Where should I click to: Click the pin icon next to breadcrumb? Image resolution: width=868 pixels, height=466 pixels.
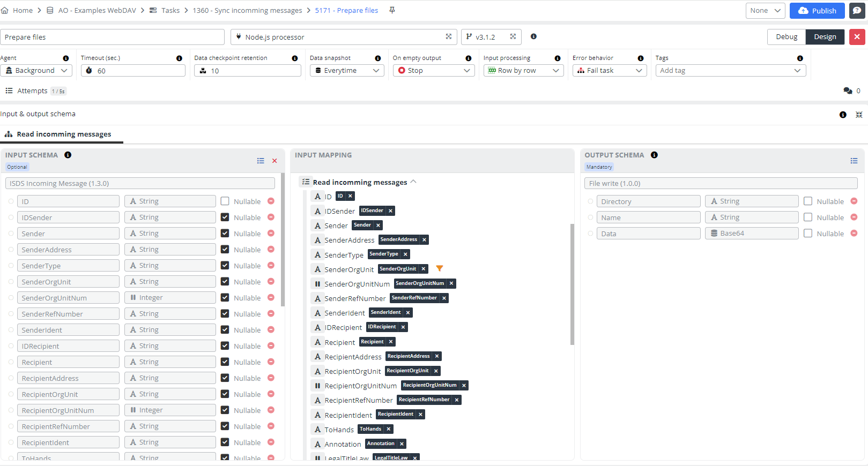pos(392,10)
